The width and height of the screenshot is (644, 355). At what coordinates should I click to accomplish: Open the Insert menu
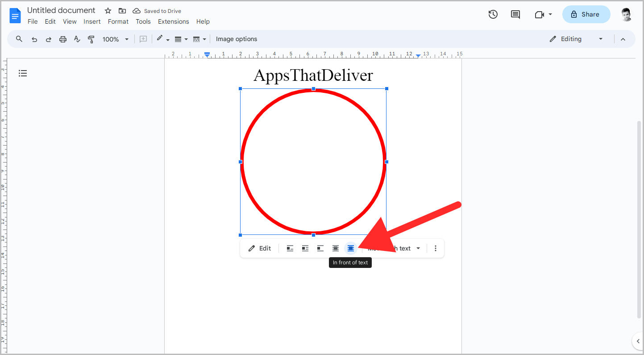tap(92, 21)
